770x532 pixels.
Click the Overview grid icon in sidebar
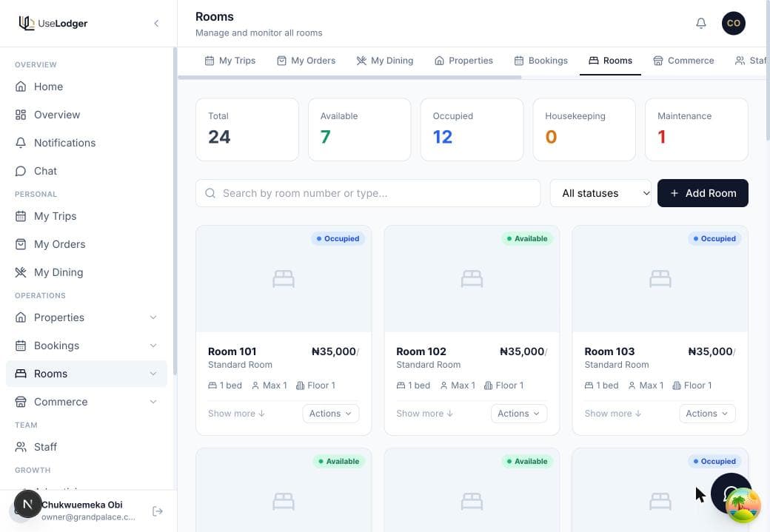tap(21, 115)
